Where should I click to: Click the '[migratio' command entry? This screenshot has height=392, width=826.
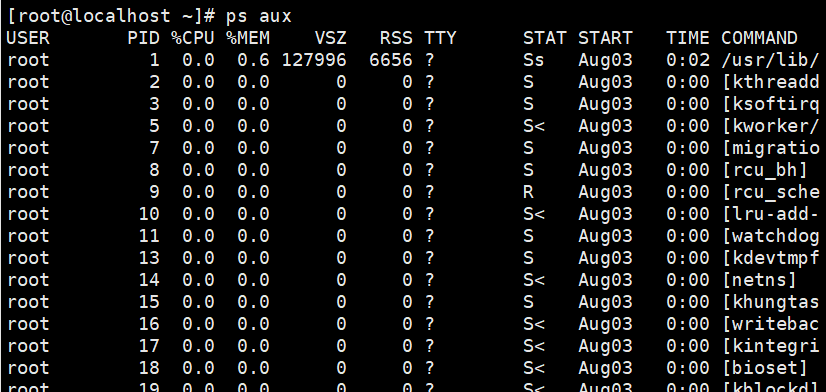(x=771, y=149)
